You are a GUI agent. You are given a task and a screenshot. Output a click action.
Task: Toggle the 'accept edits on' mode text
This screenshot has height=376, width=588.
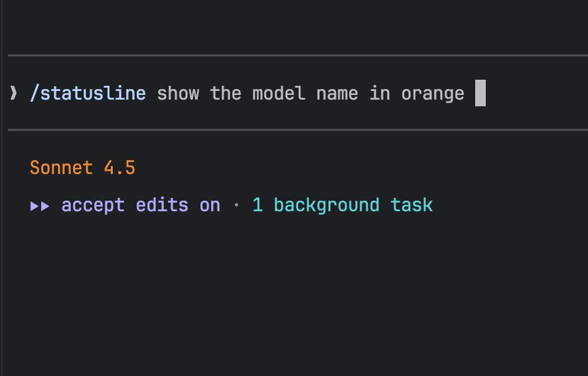pyautogui.click(x=141, y=206)
